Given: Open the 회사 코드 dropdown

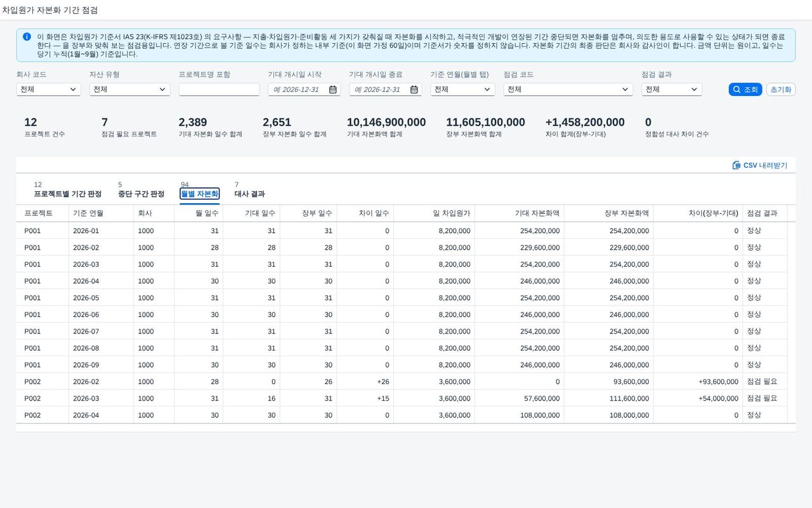Looking at the screenshot, I should (x=48, y=90).
